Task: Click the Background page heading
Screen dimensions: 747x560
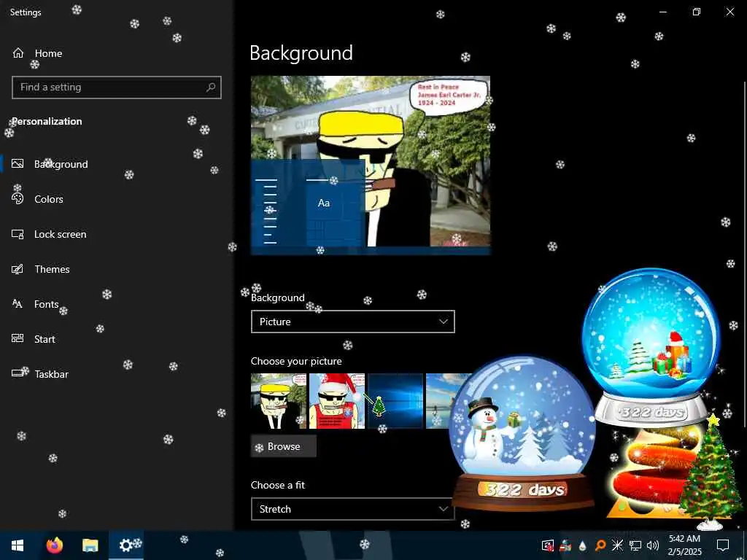Action: 301,52
